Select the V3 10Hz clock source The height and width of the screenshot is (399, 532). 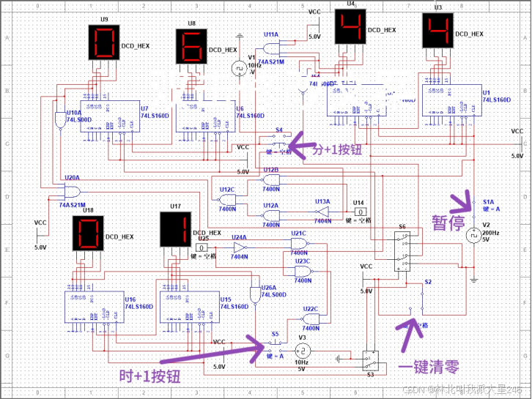point(302,351)
